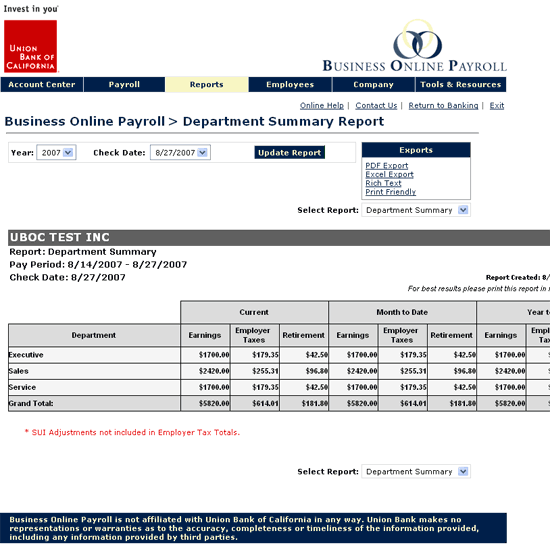Click the Union Bank disclaimer footer
The height and width of the screenshot is (554, 550).
[253, 529]
